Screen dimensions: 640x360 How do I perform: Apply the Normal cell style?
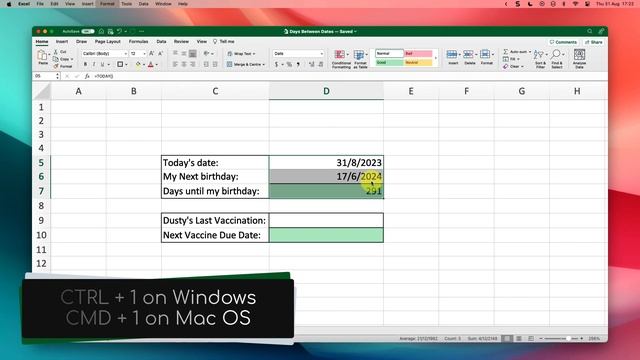(389, 53)
